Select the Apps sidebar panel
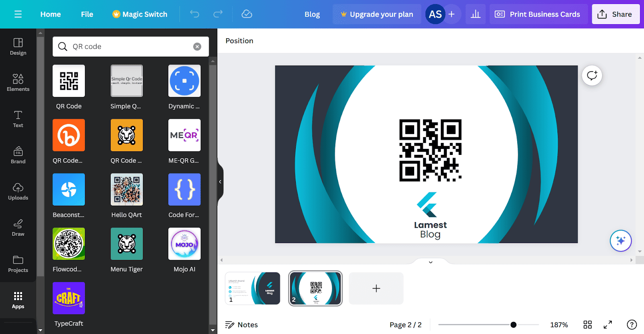644x334 pixels. click(x=18, y=300)
